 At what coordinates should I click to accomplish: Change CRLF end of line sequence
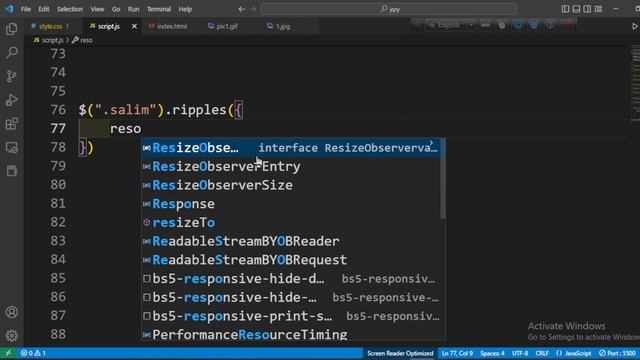click(x=542, y=353)
